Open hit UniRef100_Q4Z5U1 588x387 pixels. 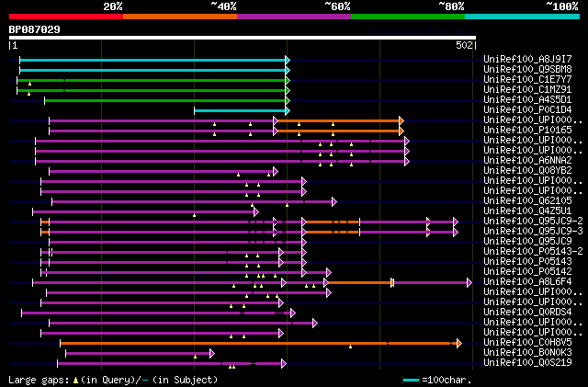pyautogui.click(x=527, y=211)
